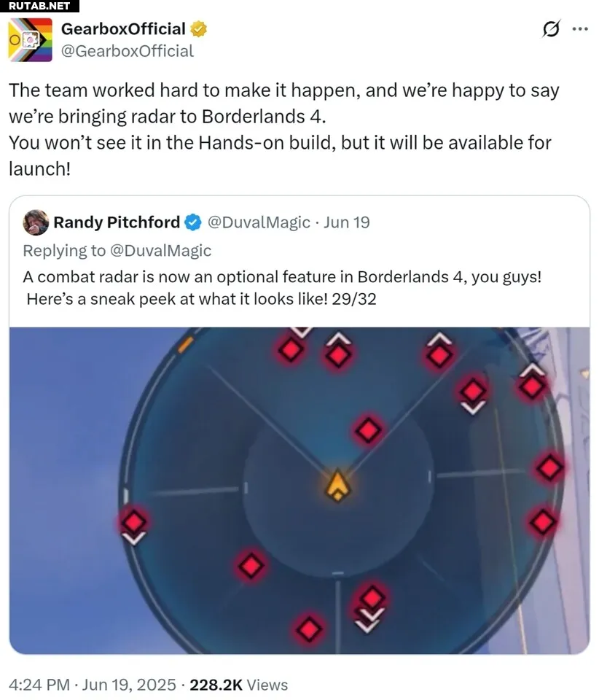Image resolution: width=599 pixels, height=700 pixels.
Task: Open the @GearboxOfficial handle under display name
Action: click(x=127, y=51)
